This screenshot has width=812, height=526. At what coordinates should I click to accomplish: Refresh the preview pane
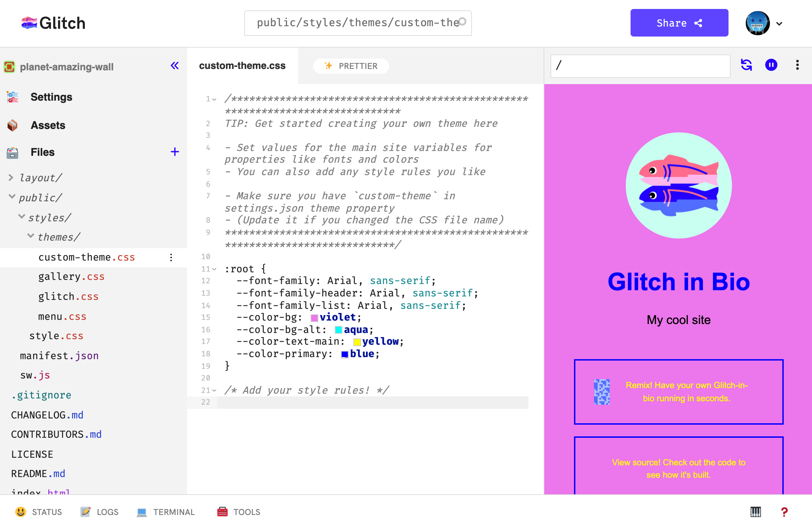click(746, 65)
